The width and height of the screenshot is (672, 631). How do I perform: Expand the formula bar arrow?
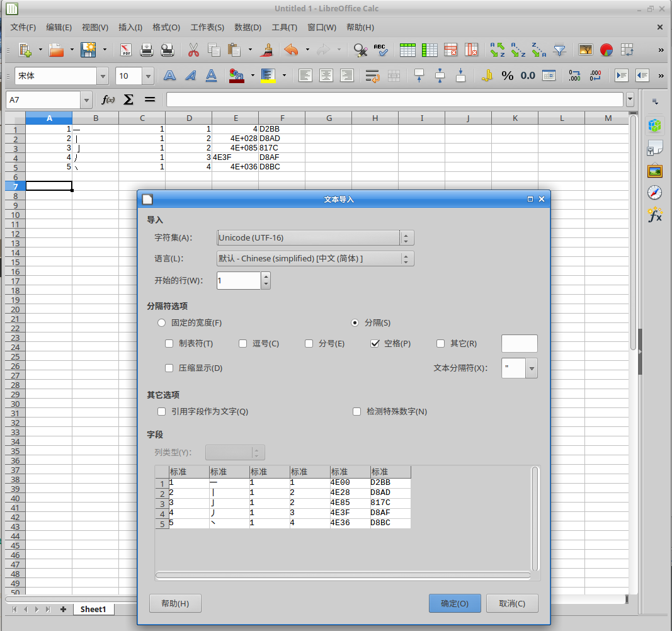click(x=630, y=99)
